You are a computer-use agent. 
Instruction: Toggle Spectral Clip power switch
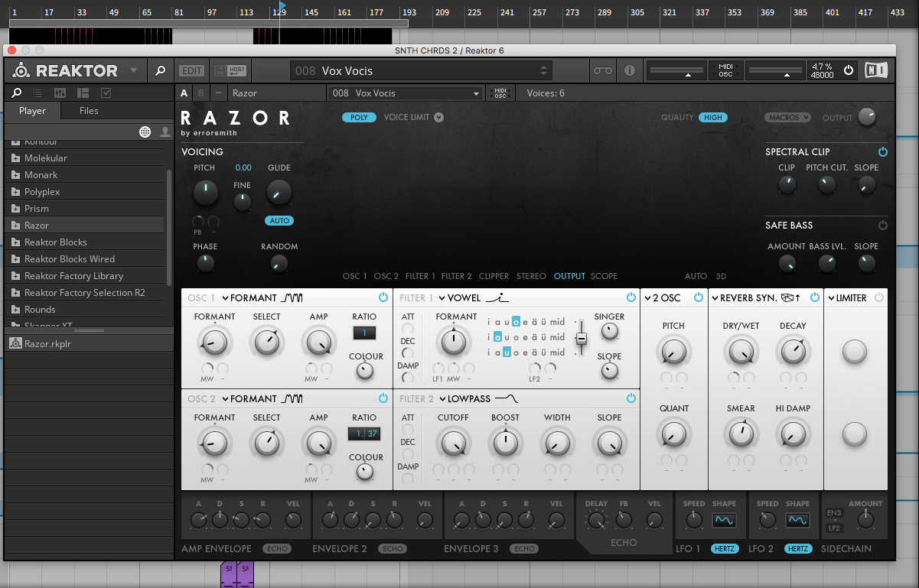(x=883, y=152)
